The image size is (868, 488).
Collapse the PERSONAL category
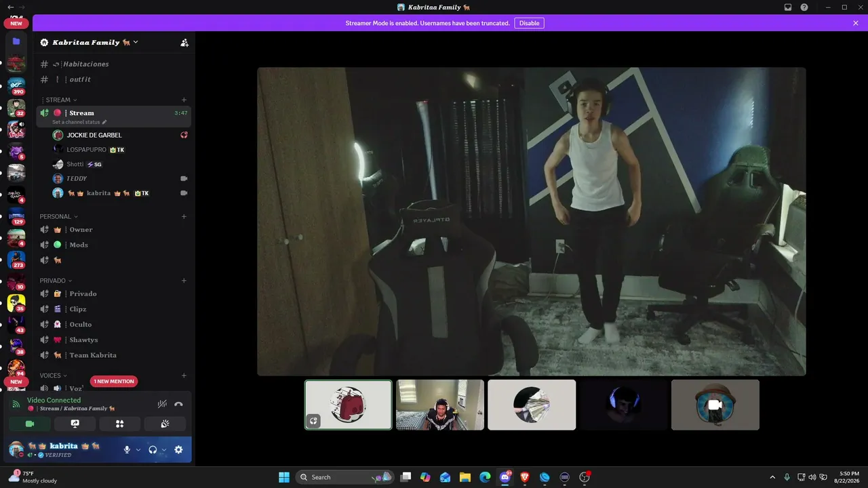(58, 216)
